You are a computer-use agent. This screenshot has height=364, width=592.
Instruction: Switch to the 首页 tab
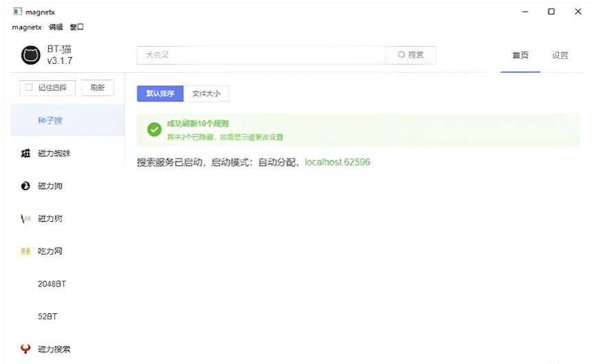tap(521, 55)
